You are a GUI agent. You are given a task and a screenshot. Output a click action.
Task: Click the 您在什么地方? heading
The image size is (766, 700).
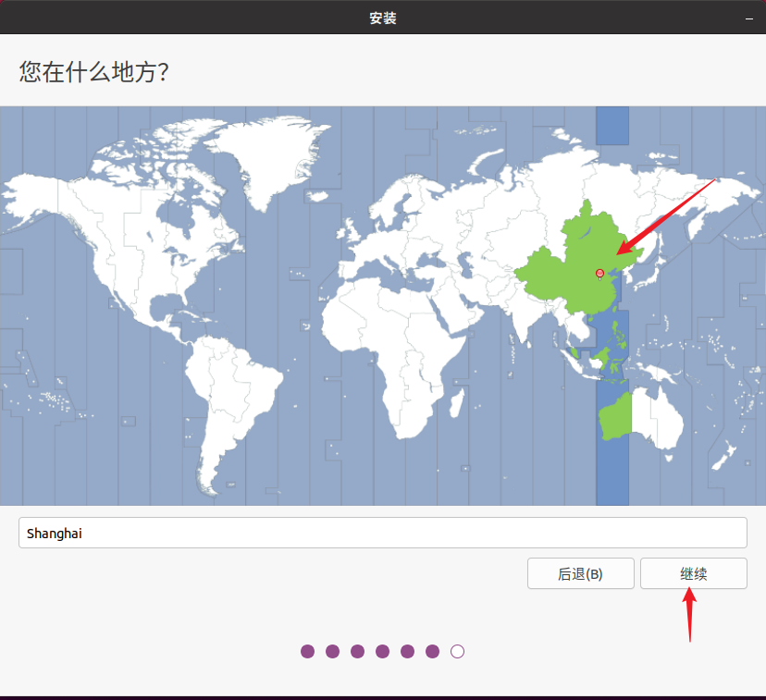(x=93, y=72)
